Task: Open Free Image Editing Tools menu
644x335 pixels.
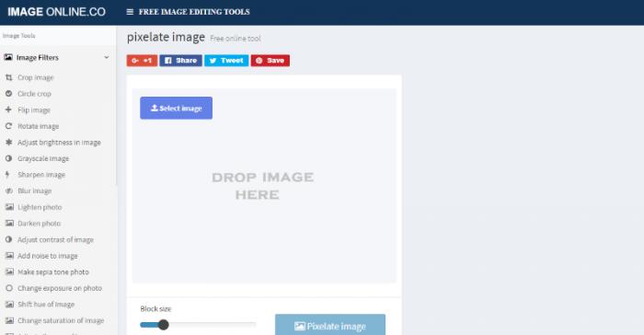Action: [x=194, y=12]
